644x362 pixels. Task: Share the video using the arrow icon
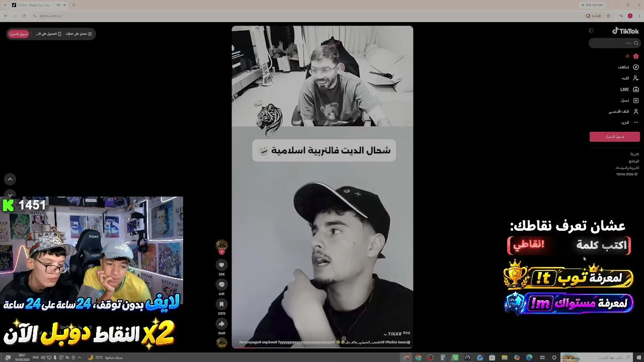point(221,324)
